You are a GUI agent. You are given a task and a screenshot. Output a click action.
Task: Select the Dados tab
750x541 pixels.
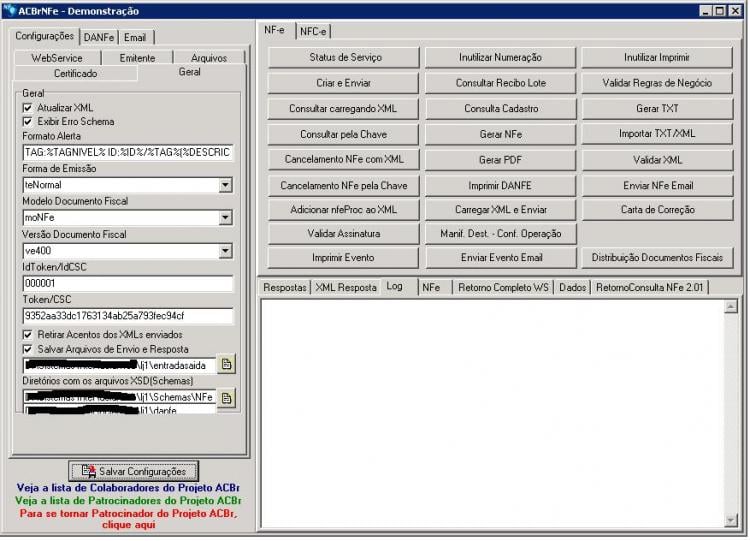[x=573, y=287]
